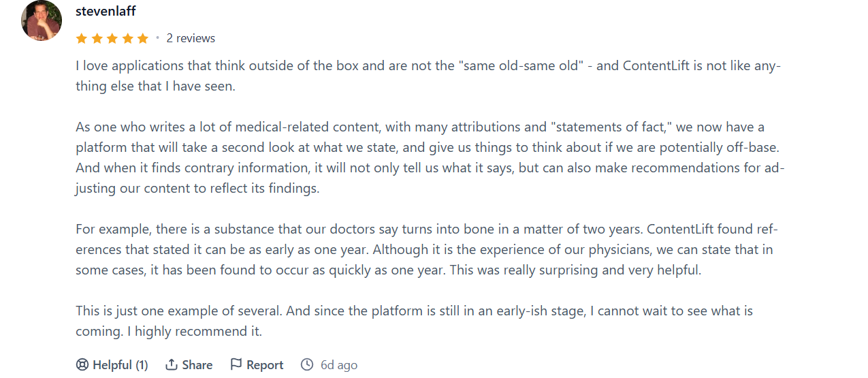
Task: Click the closing "I highly recommend it" paragraph
Action: tap(414, 321)
